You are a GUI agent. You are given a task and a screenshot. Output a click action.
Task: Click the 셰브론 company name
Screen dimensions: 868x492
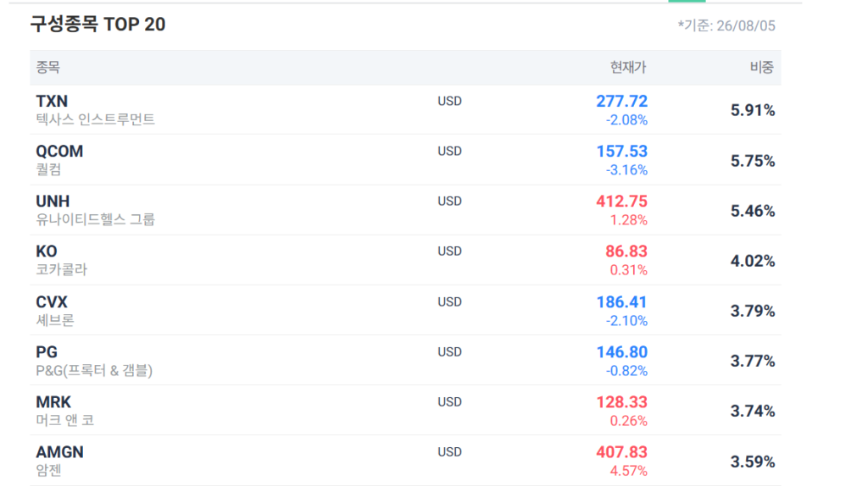pos(55,320)
